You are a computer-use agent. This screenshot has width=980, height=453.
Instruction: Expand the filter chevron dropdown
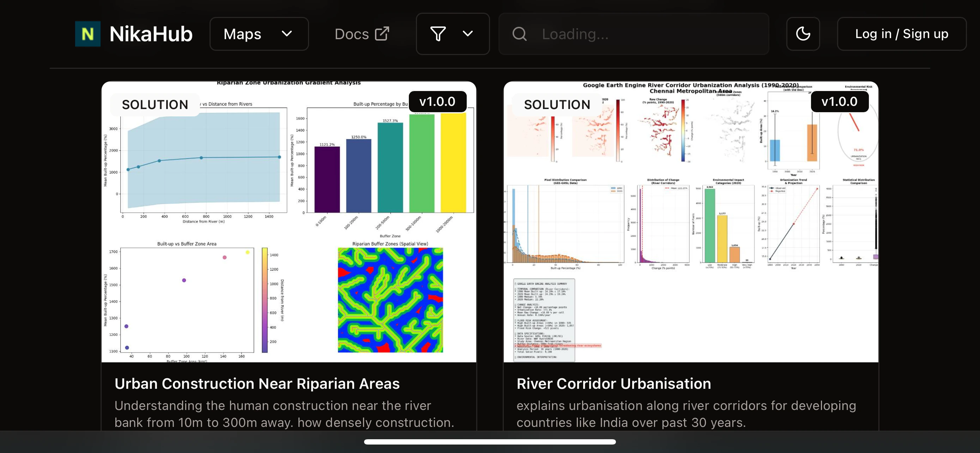click(467, 34)
